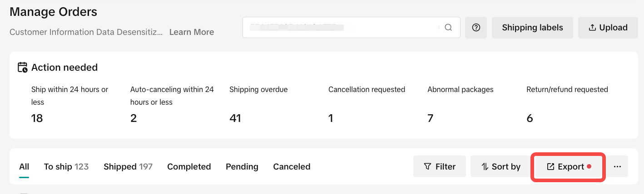The image size is (644, 194).
Task: Open the Sort by menu
Action: 501,167
